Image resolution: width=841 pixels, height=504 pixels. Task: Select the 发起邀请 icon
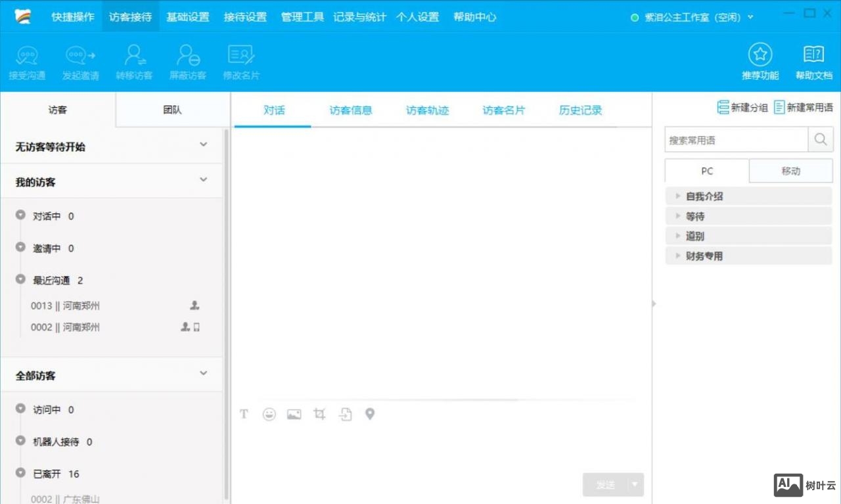click(x=80, y=61)
